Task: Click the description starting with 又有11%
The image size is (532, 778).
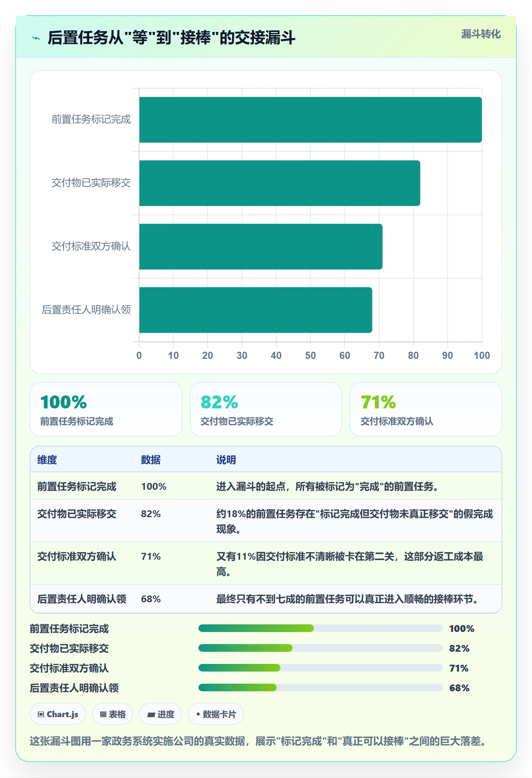Action: pos(350,564)
